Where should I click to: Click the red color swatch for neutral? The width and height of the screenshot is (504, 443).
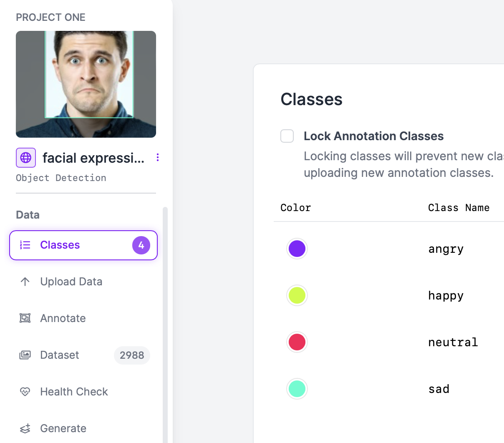click(297, 342)
